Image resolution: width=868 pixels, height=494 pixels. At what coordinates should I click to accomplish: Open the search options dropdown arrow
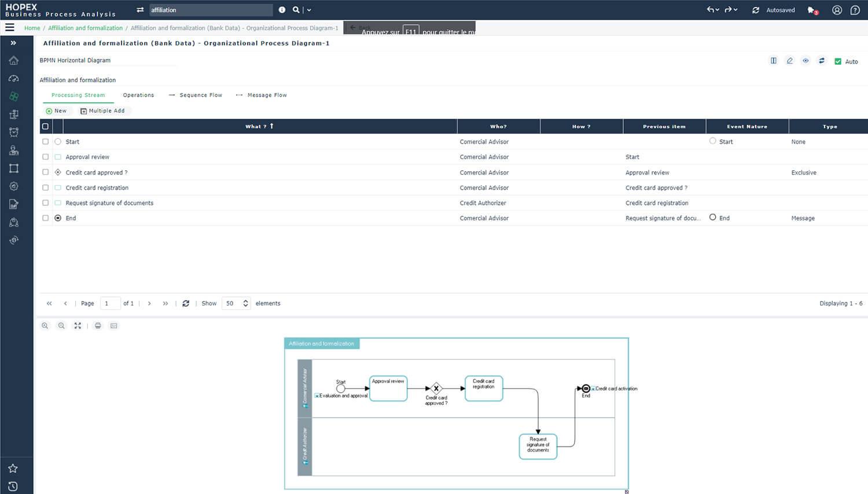[309, 10]
